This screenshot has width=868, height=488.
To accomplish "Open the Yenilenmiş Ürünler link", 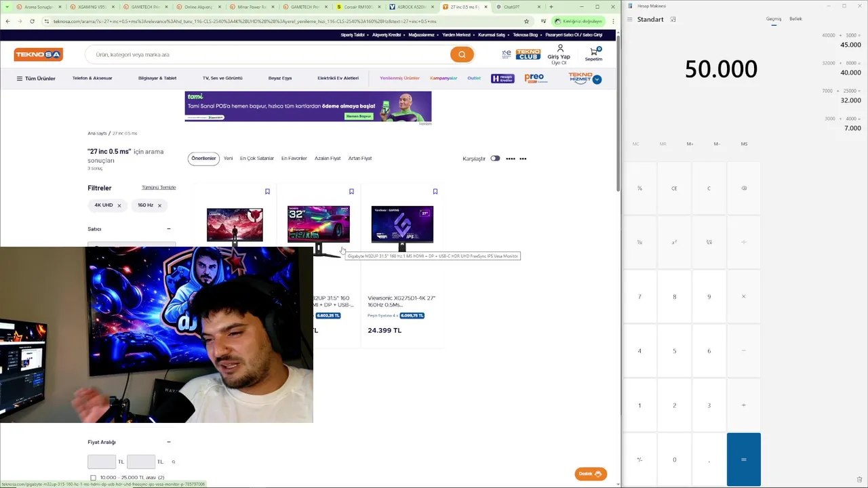I will tap(399, 78).
